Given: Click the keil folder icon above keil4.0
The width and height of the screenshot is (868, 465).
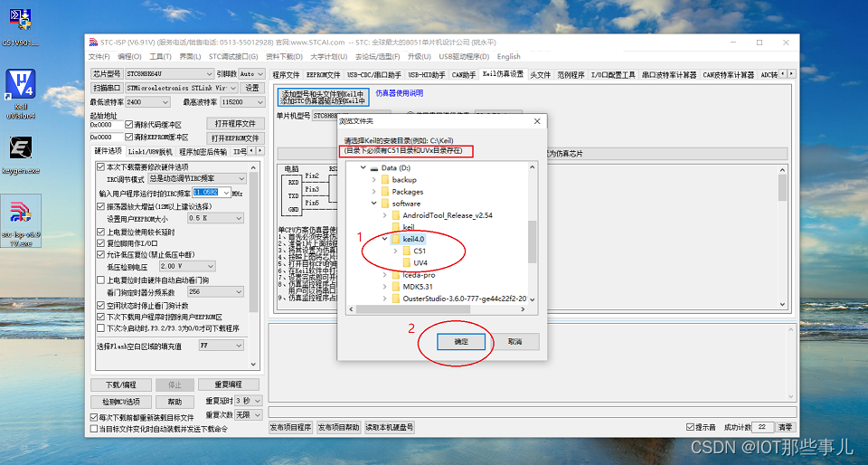Looking at the screenshot, I should [x=396, y=227].
